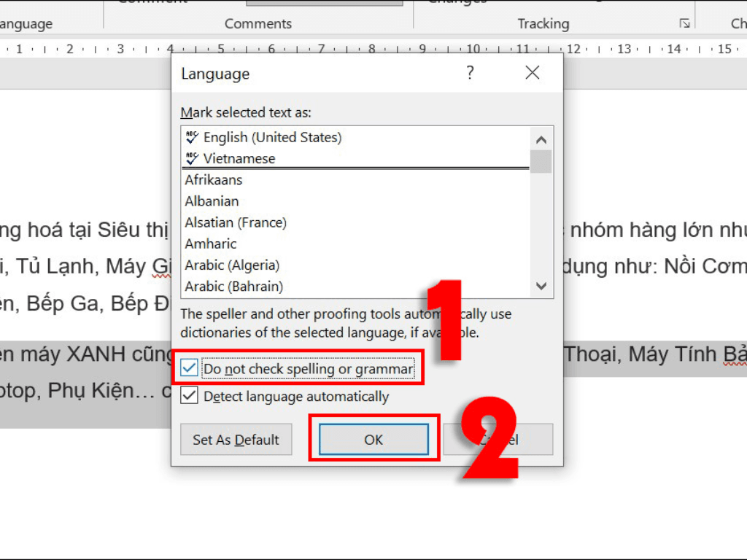This screenshot has width=747, height=560.
Task: Uncheck Detect language automatically
Action: (188, 396)
